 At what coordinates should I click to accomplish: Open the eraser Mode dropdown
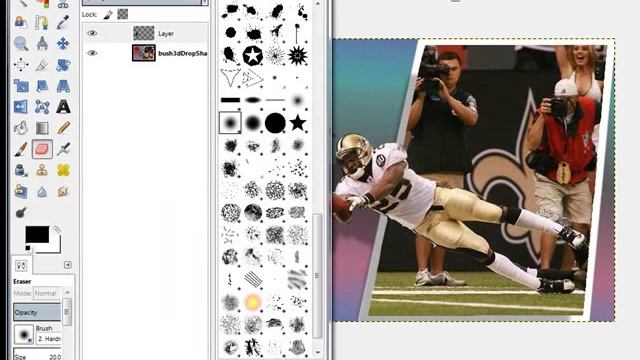[47, 293]
